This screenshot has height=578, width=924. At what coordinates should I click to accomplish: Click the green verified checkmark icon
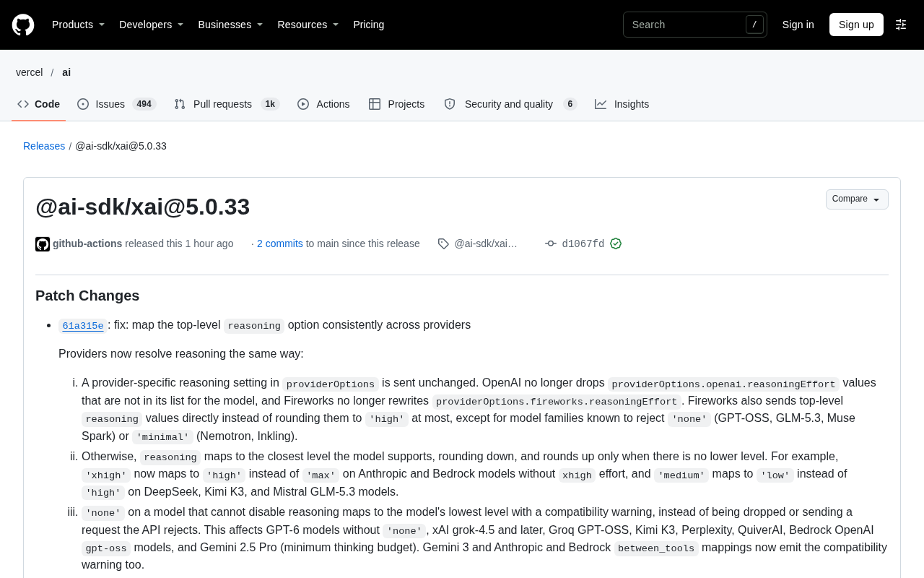pyautogui.click(x=616, y=243)
